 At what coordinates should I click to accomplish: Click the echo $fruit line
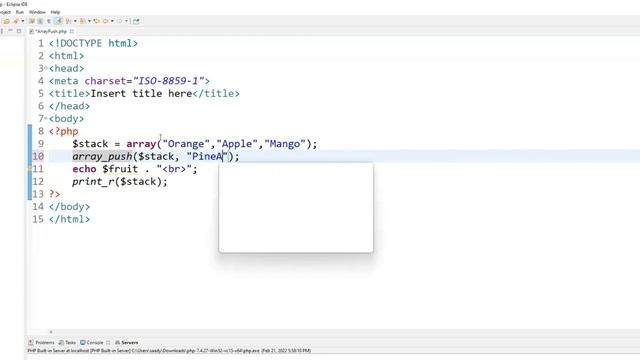[x=135, y=169]
